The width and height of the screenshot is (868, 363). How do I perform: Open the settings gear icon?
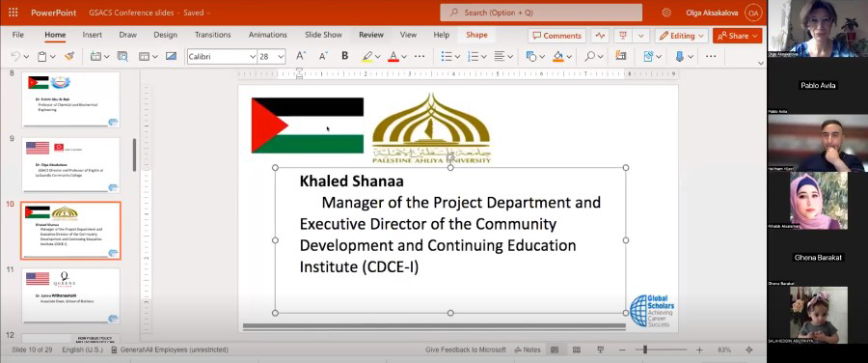click(x=666, y=13)
